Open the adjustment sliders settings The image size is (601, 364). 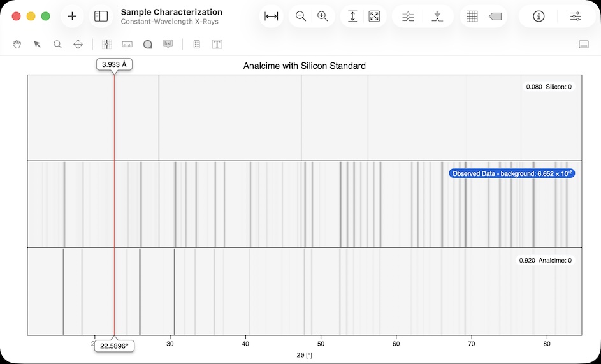point(576,17)
